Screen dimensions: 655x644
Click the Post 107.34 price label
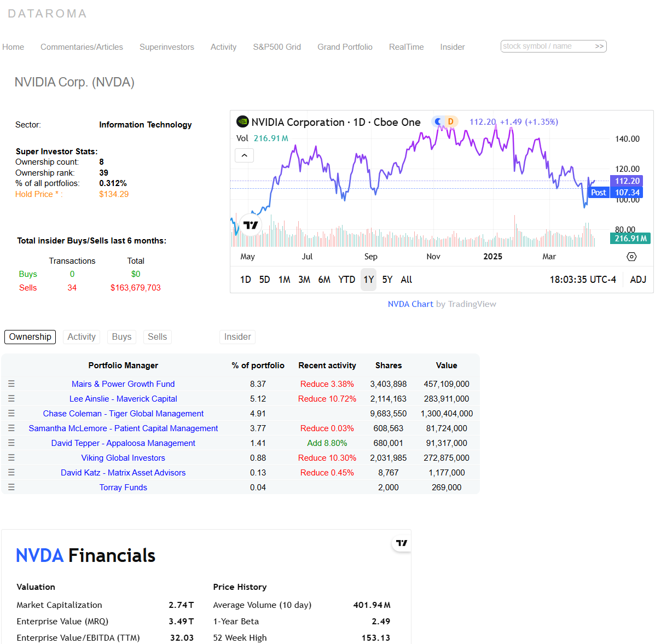click(x=615, y=193)
